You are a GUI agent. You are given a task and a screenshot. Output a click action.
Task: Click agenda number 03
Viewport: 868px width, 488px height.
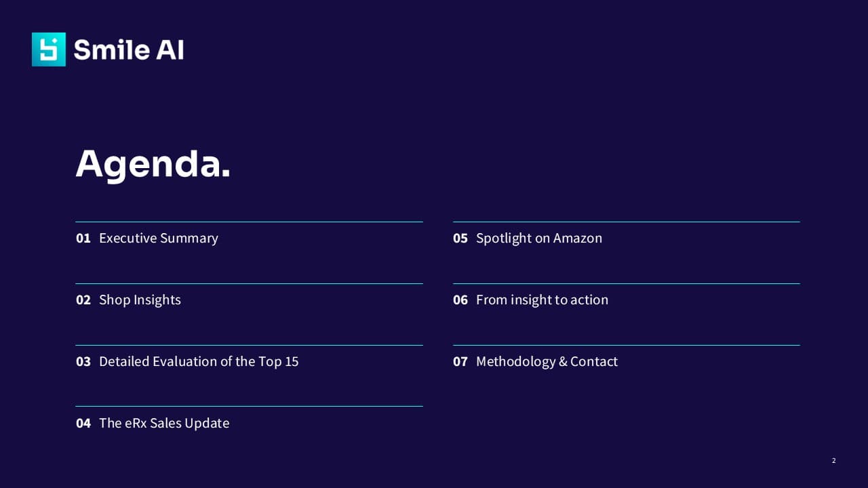coord(83,361)
